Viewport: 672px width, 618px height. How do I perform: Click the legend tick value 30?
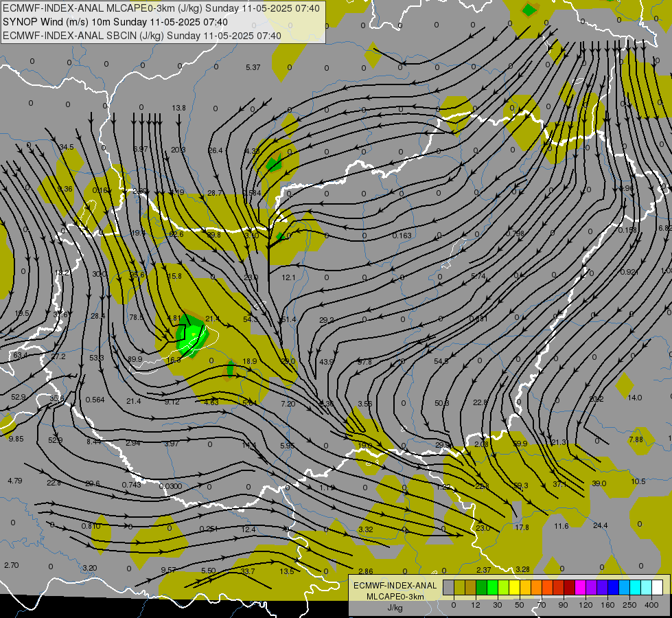pos(497,605)
